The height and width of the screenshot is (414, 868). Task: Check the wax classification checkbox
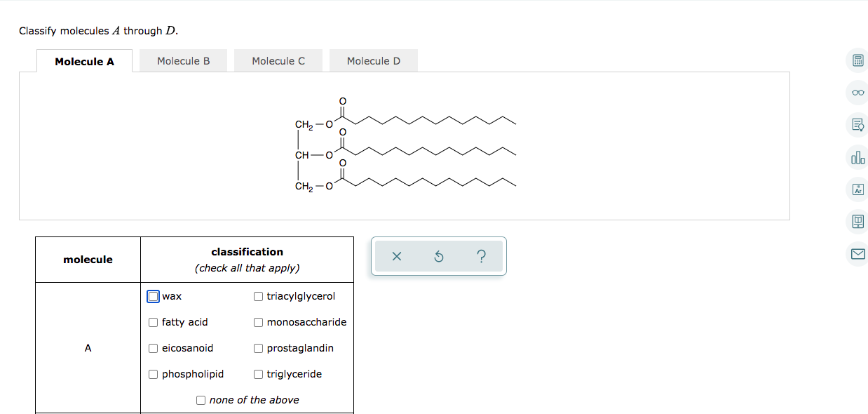point(153,296)
